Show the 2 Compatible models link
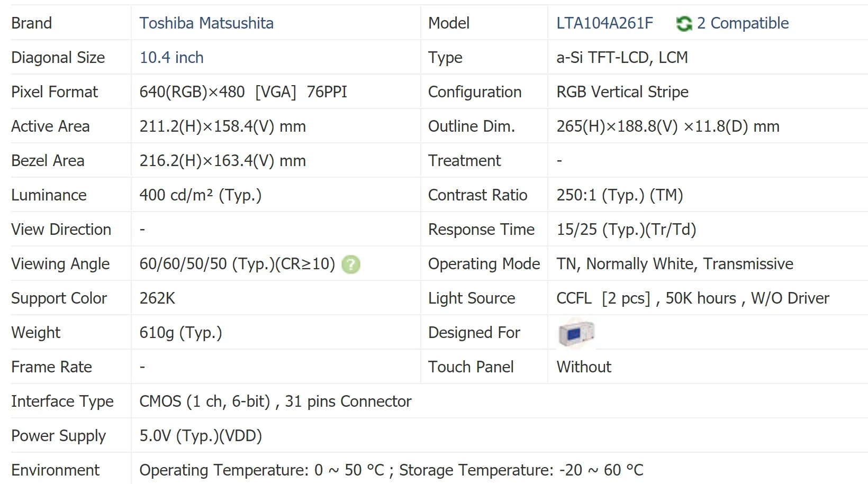This screenshot has width=868, height=484. click(743, 23)
